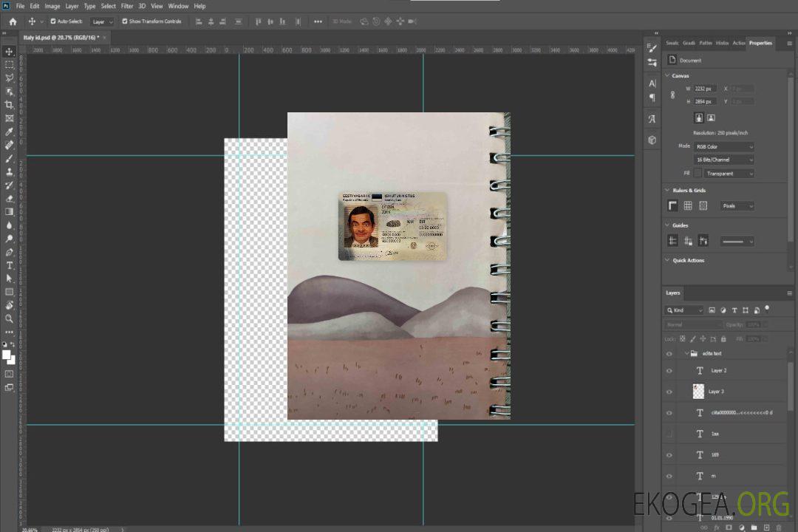This screenshot has height=532, width=798.
Task: Open the layer filter Kind dropdown
Action: [684, 310]
